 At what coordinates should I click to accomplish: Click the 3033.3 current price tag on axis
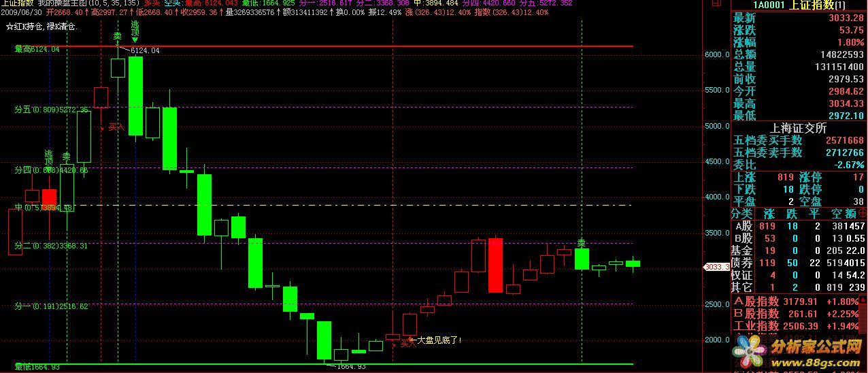[716, 267]
